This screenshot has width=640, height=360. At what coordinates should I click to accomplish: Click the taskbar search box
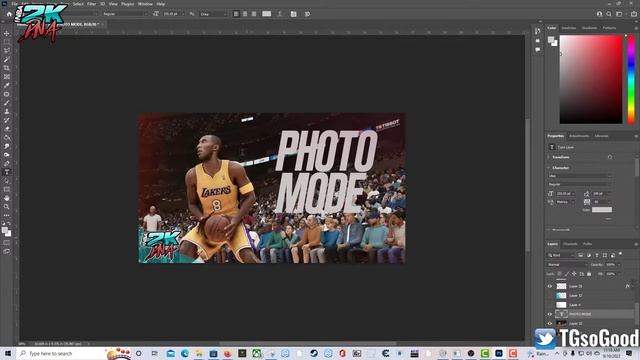[x=61, y=353]
